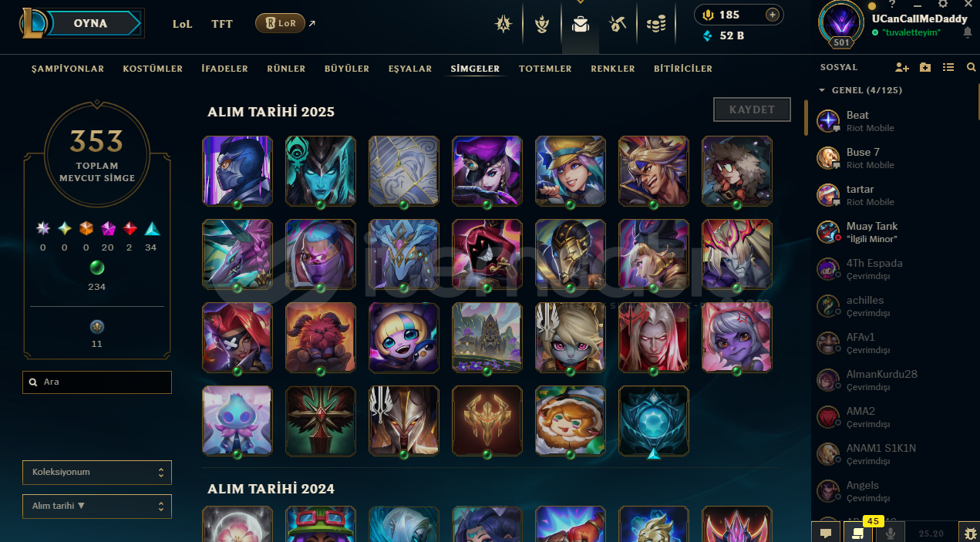This screenshot has width=980, height=542.
Task: Open the Alım tarihi sort dropdown
Action: tap(97, 506)
